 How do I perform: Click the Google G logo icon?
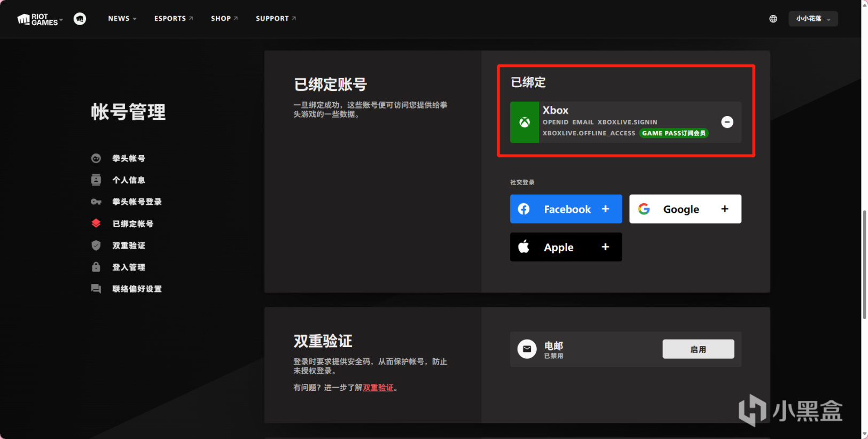[644, 209]
